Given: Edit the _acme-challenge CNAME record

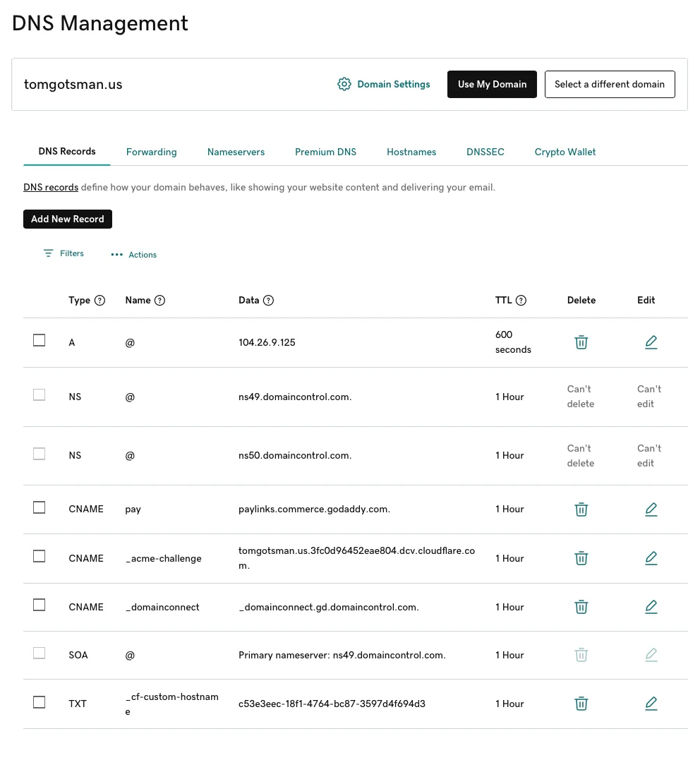Looking at the screenshot, I should (x=651, y=558).
